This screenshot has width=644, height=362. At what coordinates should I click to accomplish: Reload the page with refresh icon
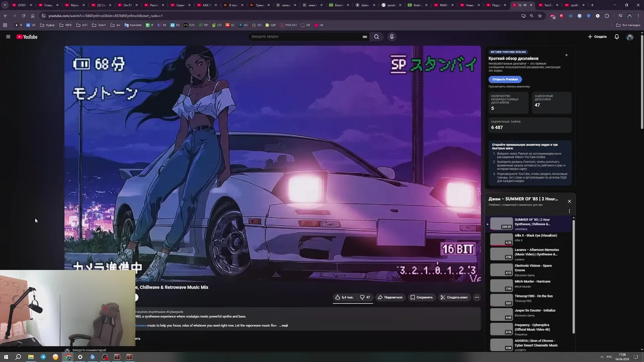[x=23, y=16]
